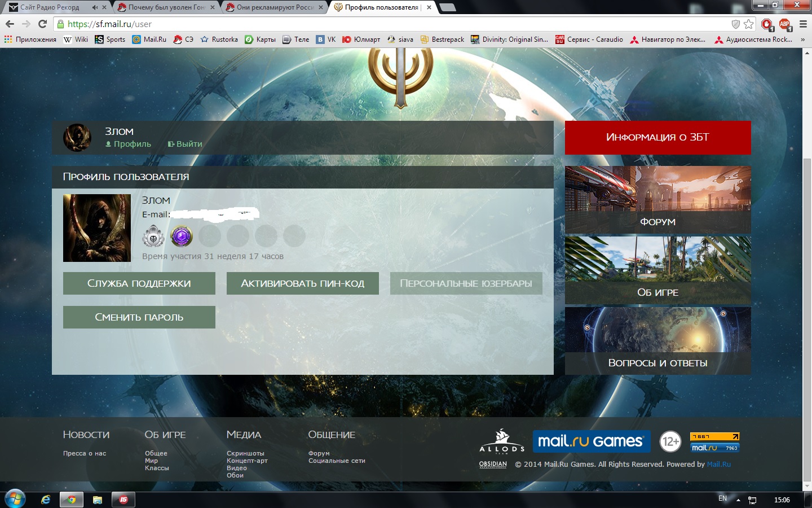Click the shield icon in the address bar
Image resolution: width=812 pixels, height=508 pixels.
735,24
